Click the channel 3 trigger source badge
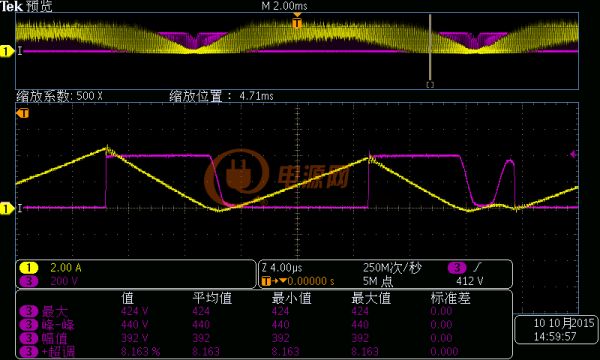This screenshot has height=360, width=600. click(457, 268)
